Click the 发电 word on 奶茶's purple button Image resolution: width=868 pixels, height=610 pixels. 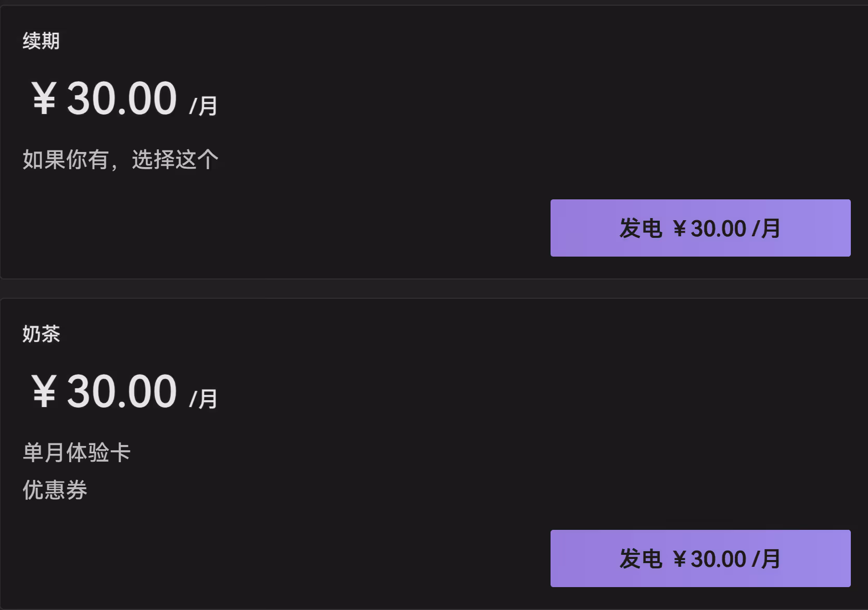[x=641, y=559]
